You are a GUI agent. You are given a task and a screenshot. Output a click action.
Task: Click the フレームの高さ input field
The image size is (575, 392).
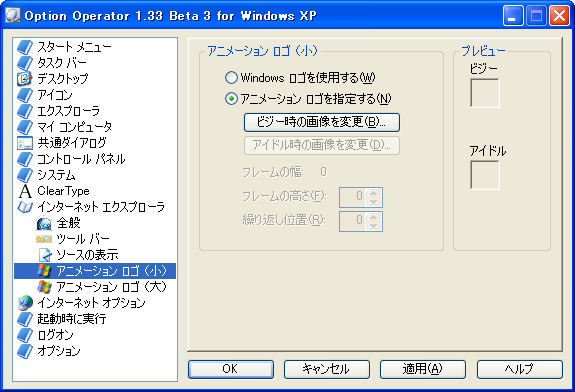353,197
